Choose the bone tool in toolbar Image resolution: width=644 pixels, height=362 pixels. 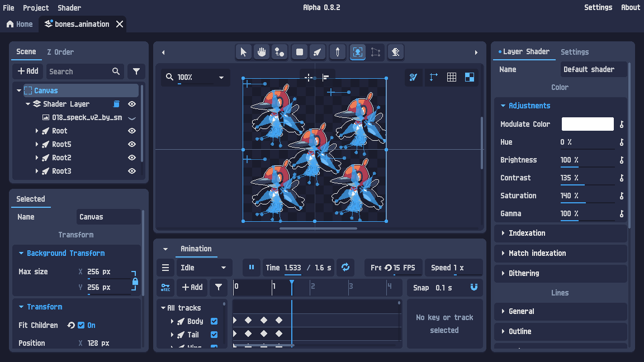317,52
